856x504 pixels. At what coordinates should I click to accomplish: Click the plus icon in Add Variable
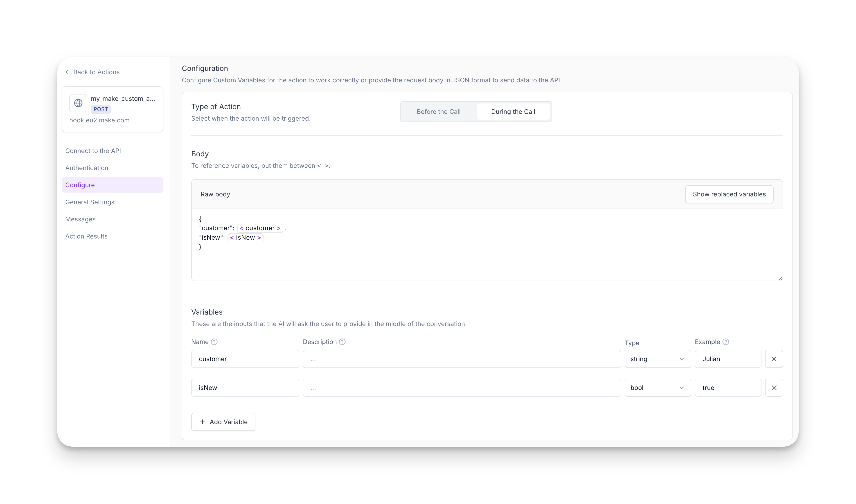[x=203, y=422]
